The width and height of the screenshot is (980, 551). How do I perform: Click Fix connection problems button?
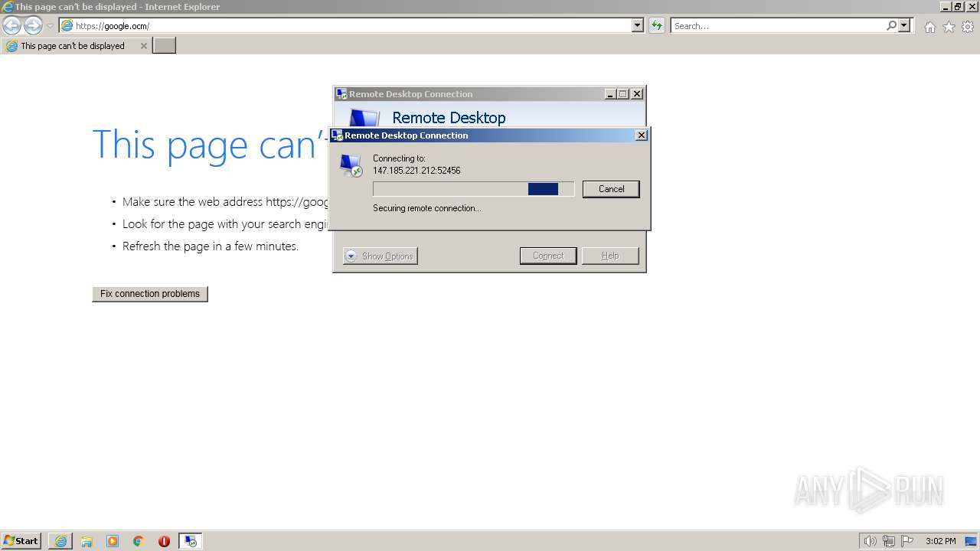pyautogui.click(x=150, y=294)
